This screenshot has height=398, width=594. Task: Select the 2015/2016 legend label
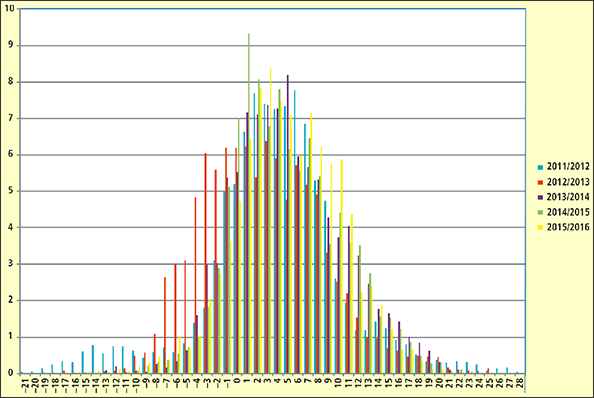click(x=568, y=227)
